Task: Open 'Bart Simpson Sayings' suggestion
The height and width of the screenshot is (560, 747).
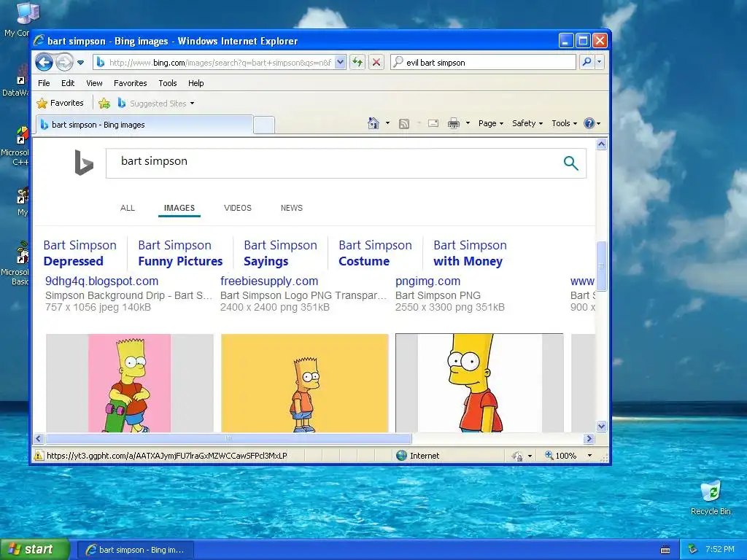Action: 280,253
